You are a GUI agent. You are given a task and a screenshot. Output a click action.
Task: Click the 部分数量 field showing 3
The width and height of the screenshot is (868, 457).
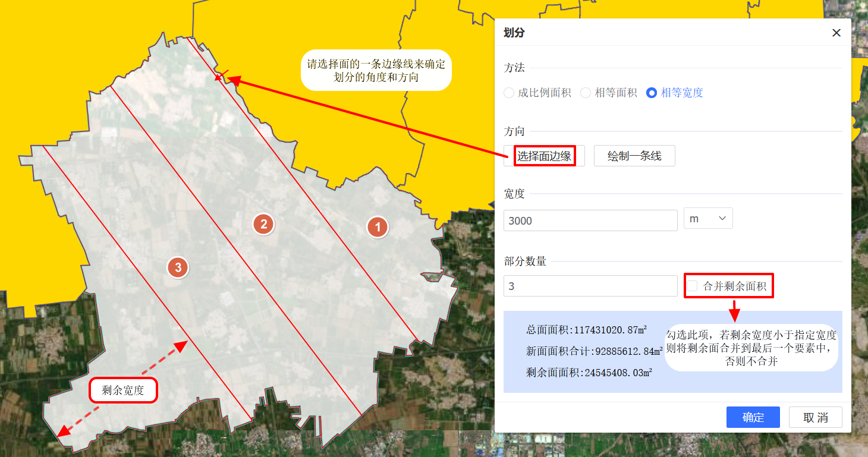pos(590,286)
